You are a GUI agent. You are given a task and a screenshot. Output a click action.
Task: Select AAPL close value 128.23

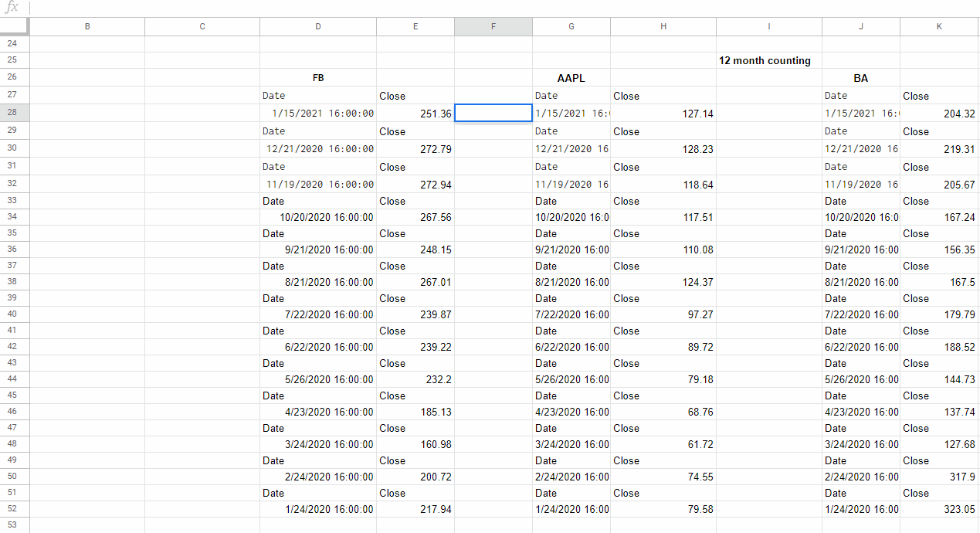(663, 149)
